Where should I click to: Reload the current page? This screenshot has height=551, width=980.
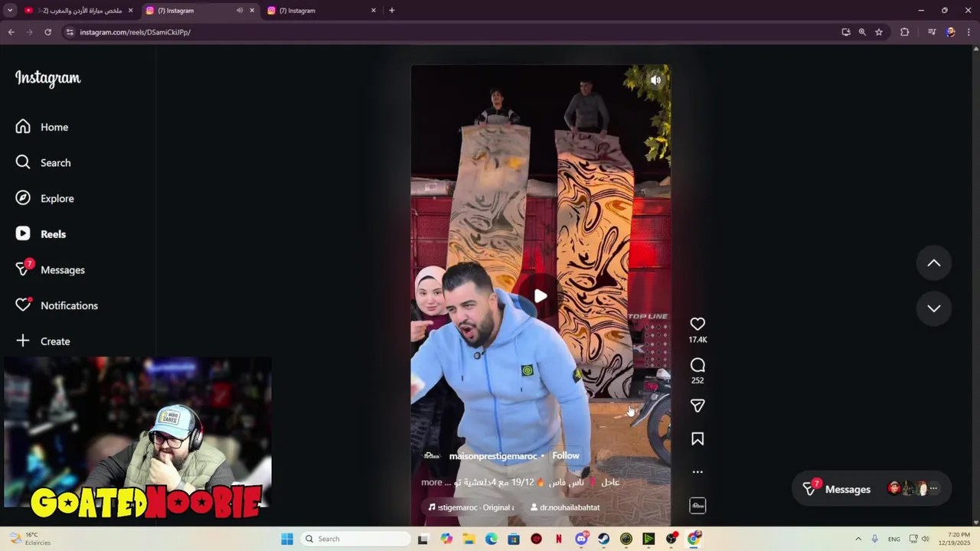click(48, 32)
